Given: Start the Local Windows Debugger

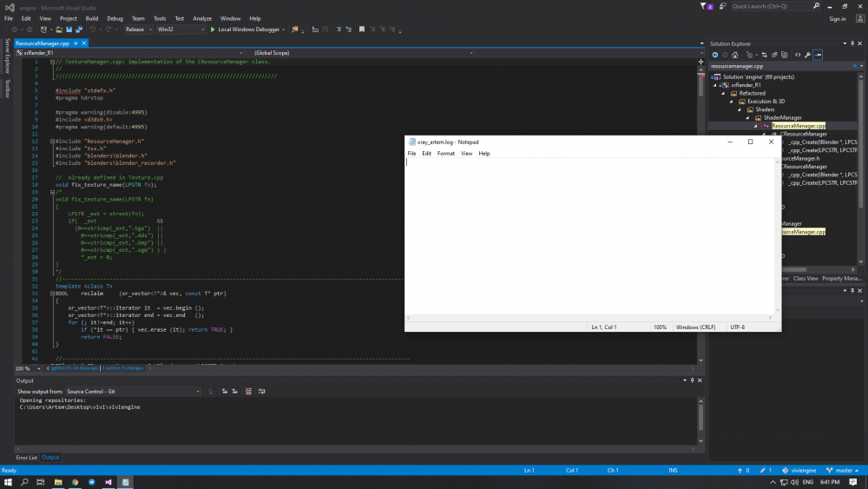Looking at the screenshot, I should (247, 30).
